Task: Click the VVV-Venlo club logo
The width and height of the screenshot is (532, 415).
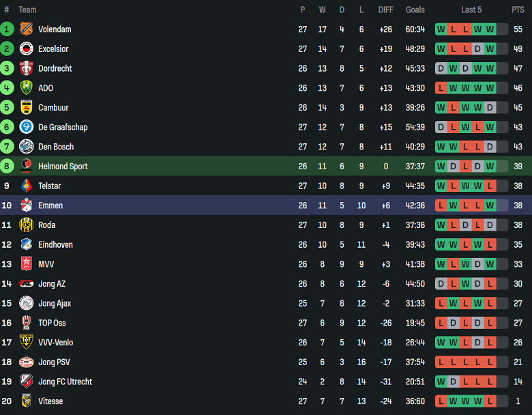Action: [x=26, y=342]
